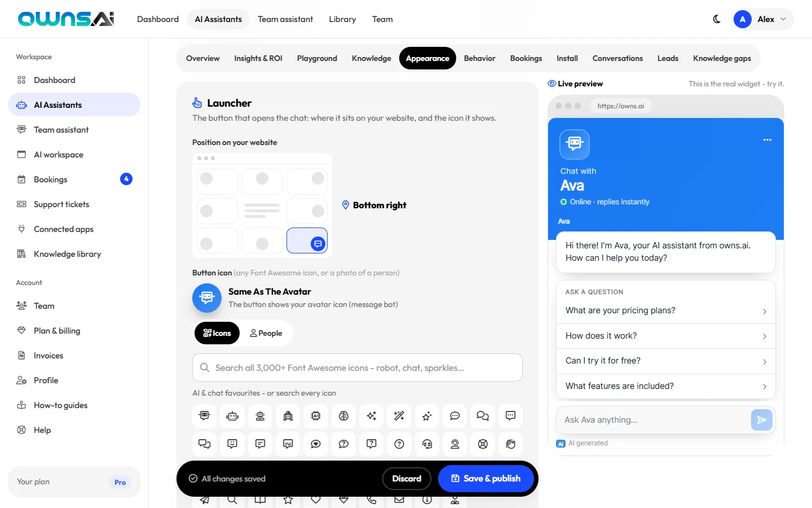Select the waving hand launcher icon
The image size is (812, 508).
[x=510, y=444]
